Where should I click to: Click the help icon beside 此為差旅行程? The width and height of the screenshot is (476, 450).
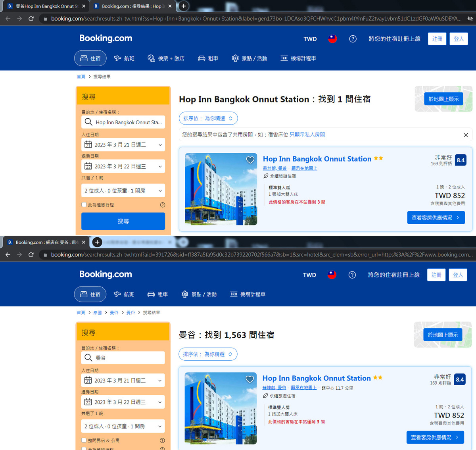(162, 205)
